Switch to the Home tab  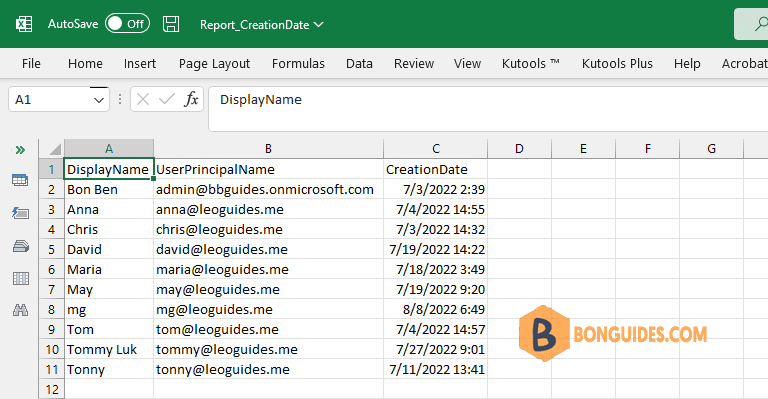(x=85, y=64)
